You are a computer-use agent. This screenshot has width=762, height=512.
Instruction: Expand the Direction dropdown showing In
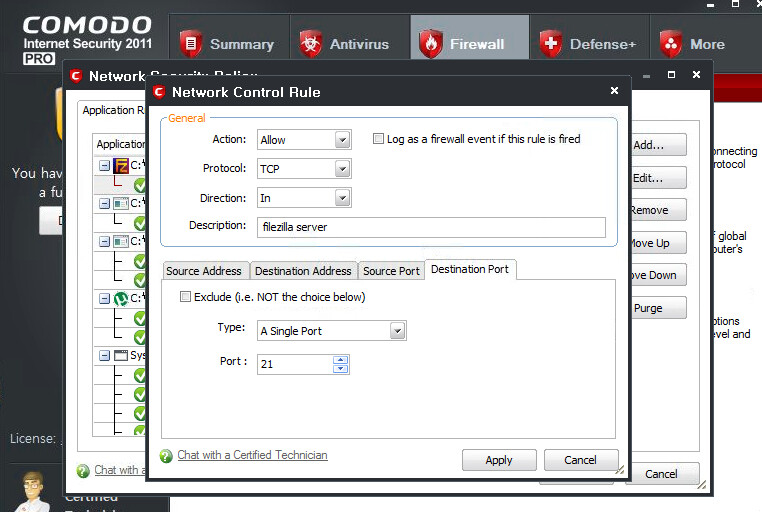304,198
